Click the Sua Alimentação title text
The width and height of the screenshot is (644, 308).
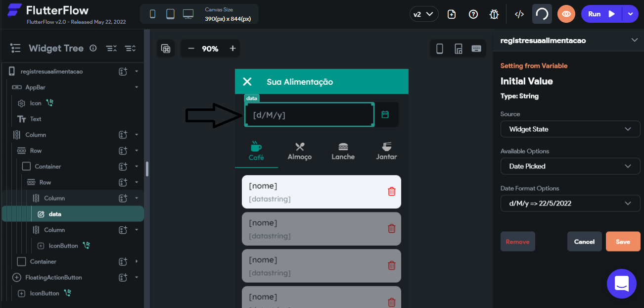coord(300,82)
